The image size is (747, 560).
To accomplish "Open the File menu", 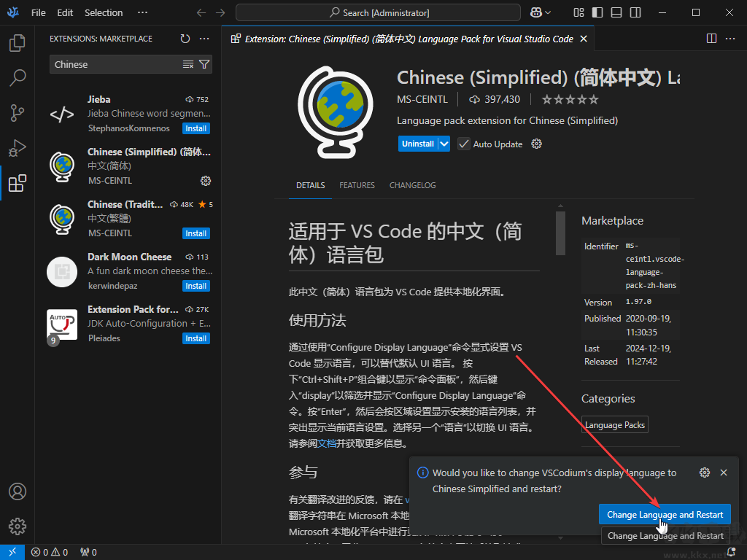I will pos(39,12).
